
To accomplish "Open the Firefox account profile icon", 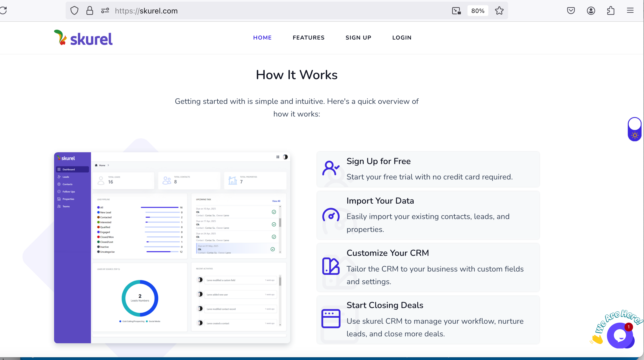I will pos(591,11).
